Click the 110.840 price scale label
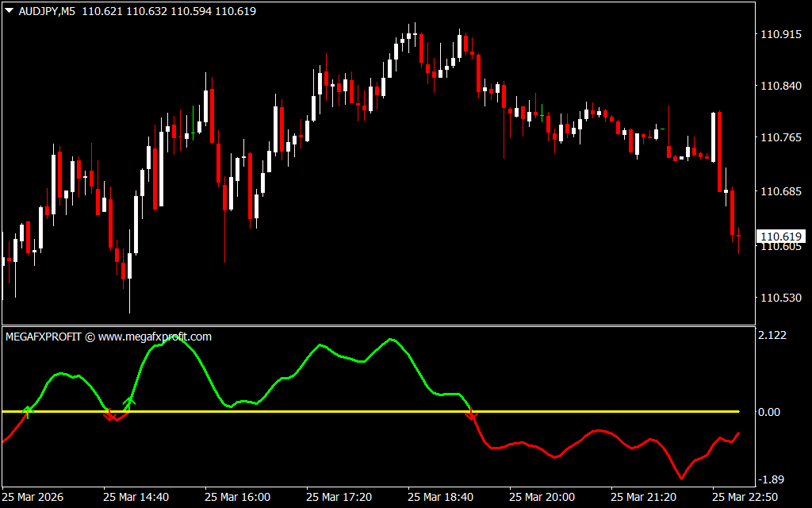This screenshot has width=812, height=508. coord(780,87)
